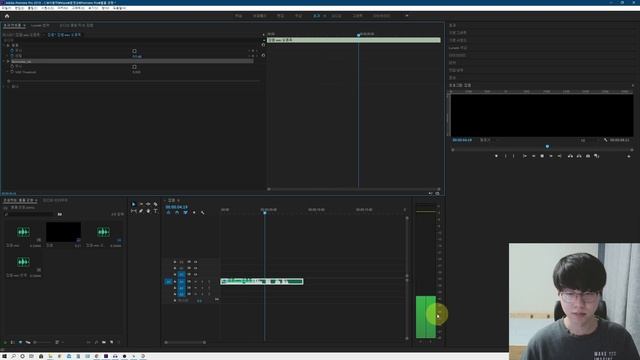This screenshot has width=640, height=360.
Task: Open the workspace overflow chevron
Action: [407, 16]
